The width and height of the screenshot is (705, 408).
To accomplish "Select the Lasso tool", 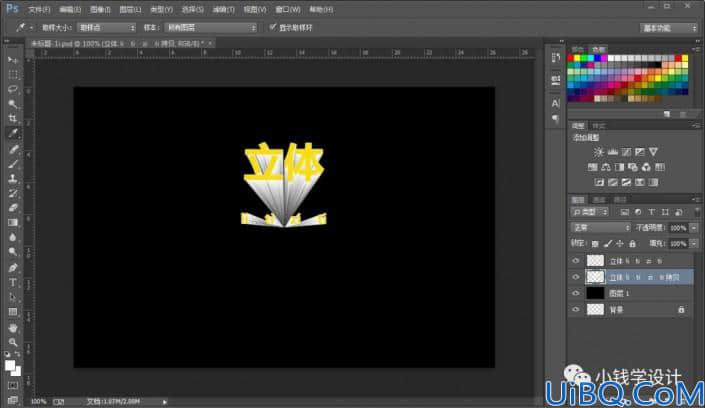I will pyautogui.click(x=13, y=90).
